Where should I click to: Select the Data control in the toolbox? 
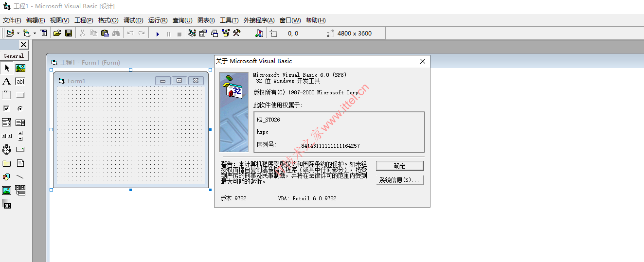pos(20,191)
